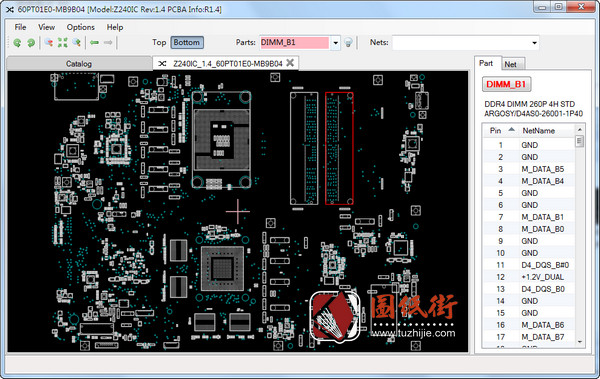
Task: Open the Help menu
Action: click(115, 27)
